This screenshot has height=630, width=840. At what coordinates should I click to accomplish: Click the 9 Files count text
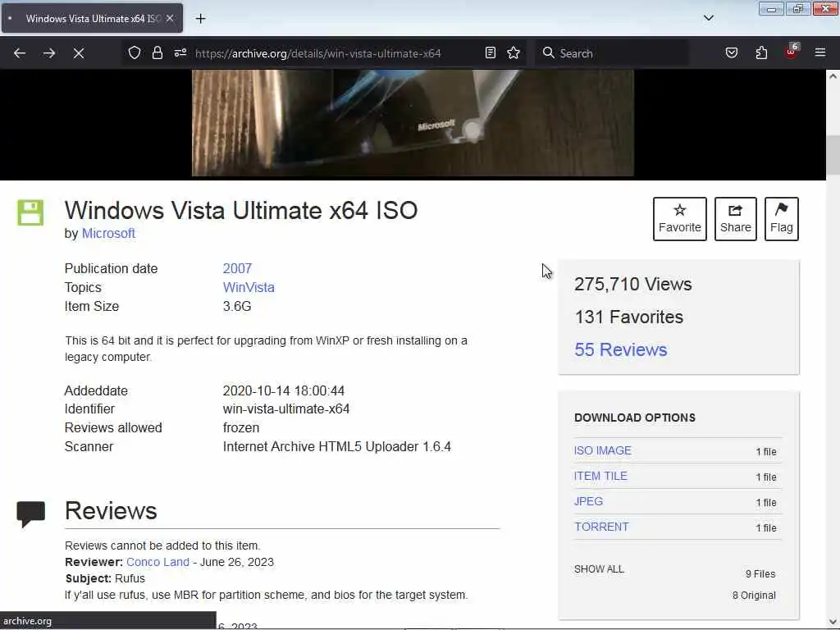pos(760,573)
